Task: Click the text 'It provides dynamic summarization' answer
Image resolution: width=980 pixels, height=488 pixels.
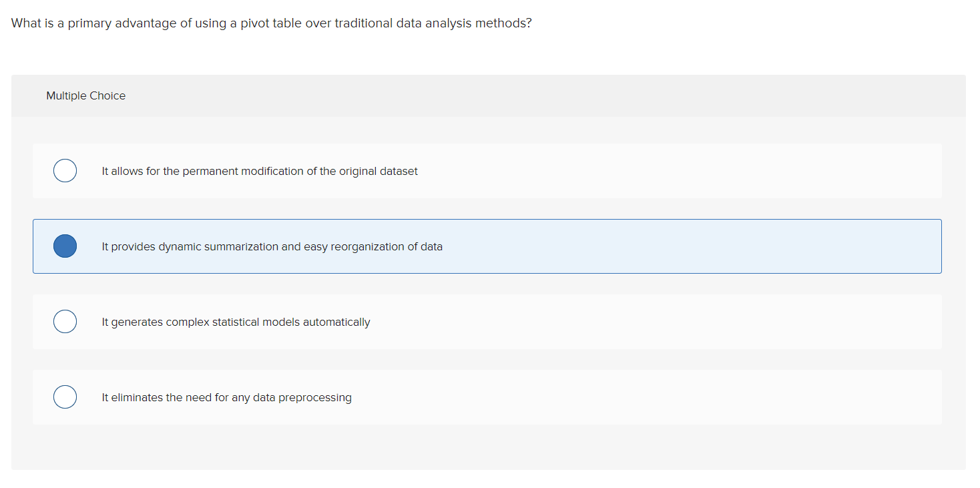Action: [190, 247]
